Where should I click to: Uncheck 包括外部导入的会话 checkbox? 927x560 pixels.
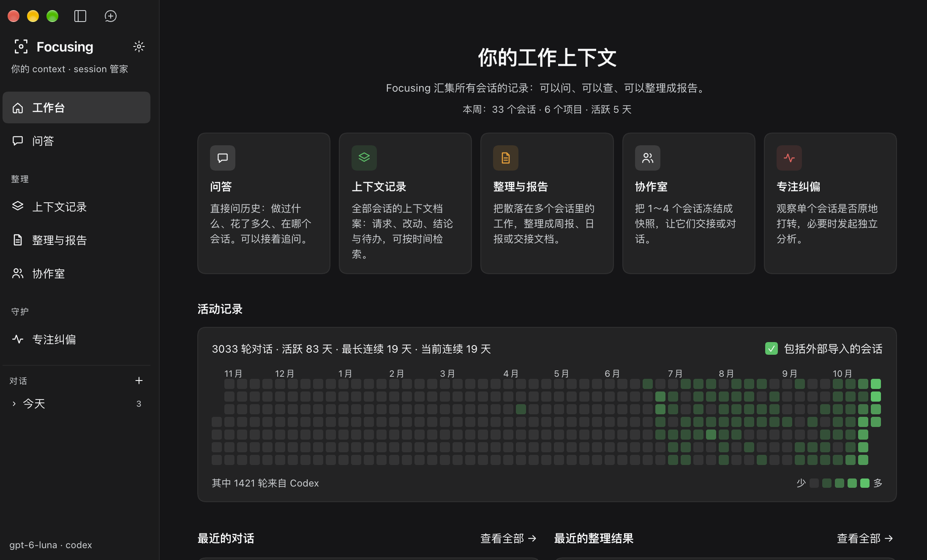tap(772, 349)
